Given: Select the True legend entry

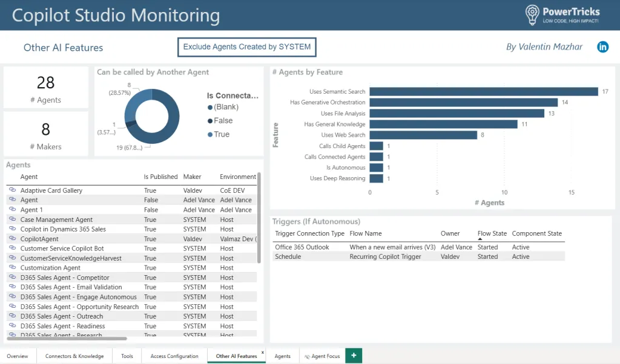Looking at the screenshot, I should point(219,134).
